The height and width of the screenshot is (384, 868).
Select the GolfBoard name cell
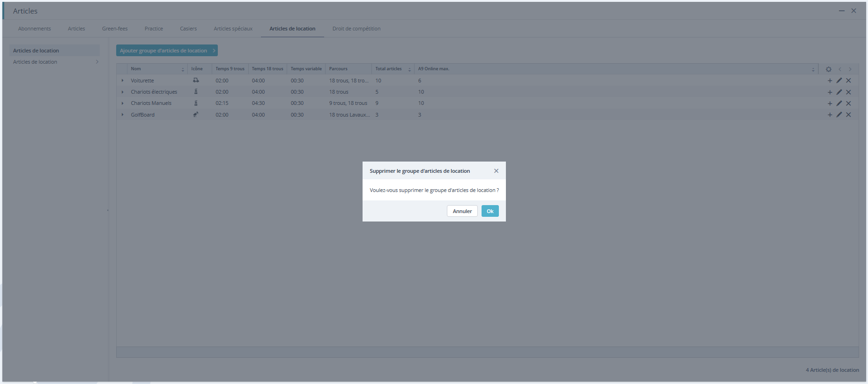coord(143,115)
